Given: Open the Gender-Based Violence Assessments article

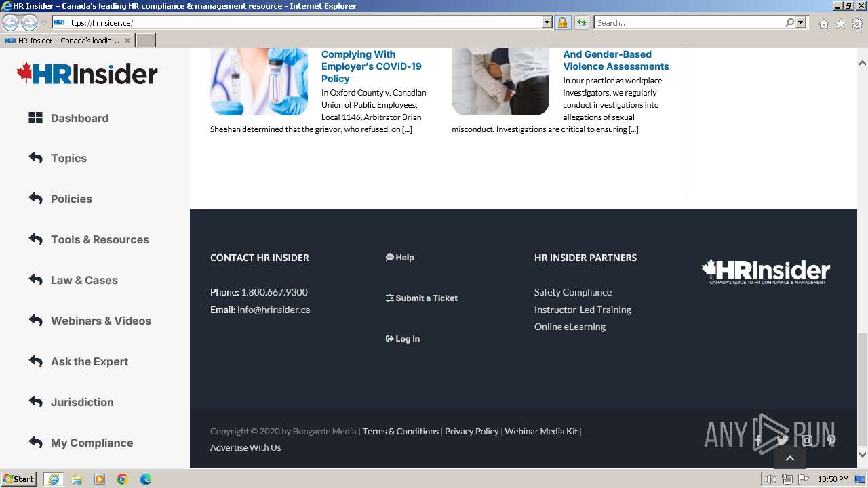Looking at the screenshot, I should [x=616, y=60].
